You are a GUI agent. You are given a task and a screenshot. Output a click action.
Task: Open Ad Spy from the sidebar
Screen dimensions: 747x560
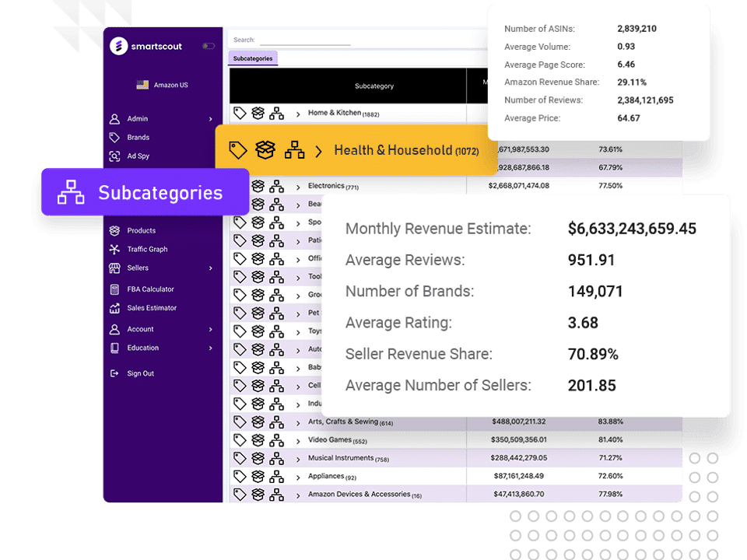(139, 156)
